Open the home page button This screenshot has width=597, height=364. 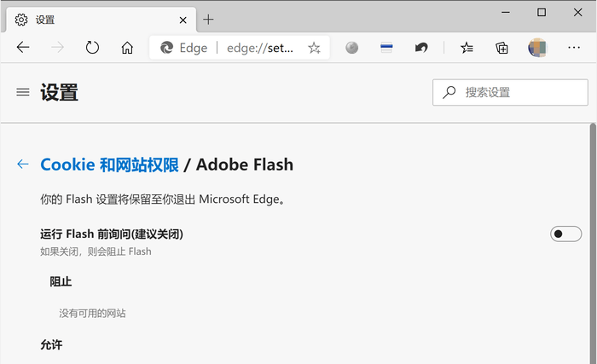[127, 48]
